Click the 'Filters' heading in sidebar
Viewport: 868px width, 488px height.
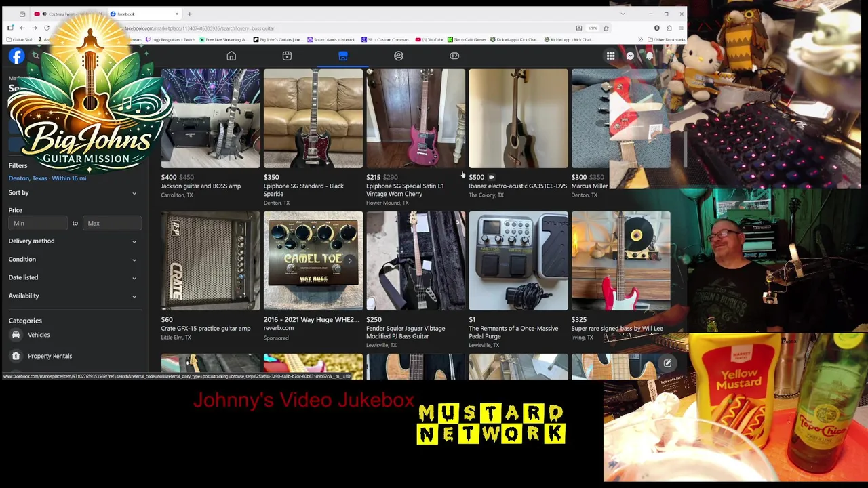click(x=18, y=166)
